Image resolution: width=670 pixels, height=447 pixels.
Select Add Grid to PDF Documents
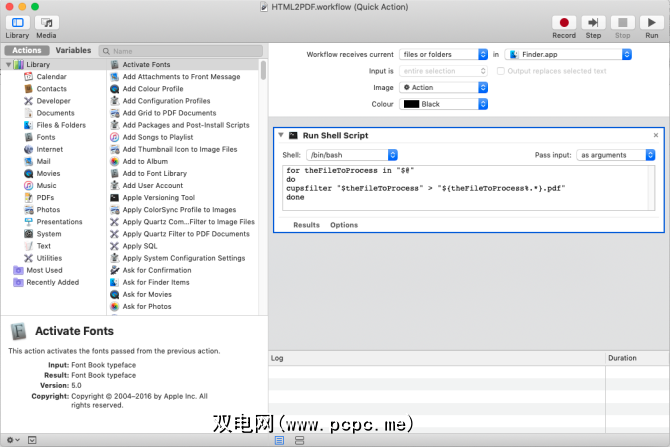[x=169, y=113]
